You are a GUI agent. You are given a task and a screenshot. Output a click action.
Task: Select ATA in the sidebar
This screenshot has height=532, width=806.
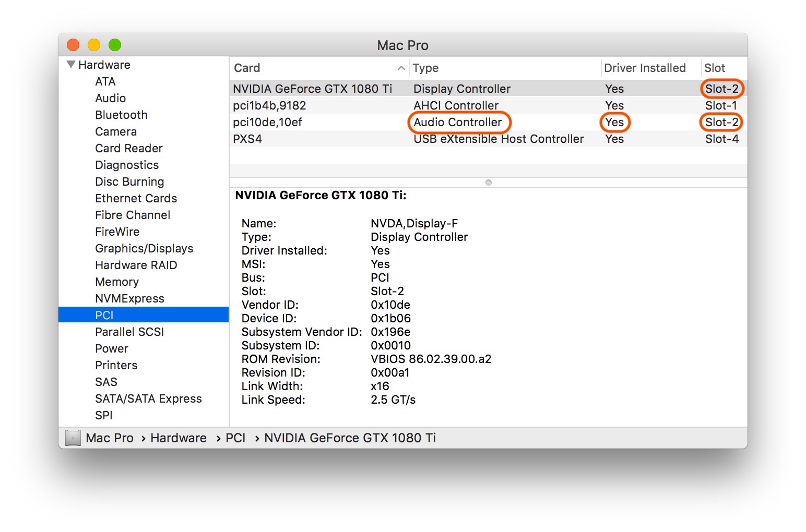[x=105, y=81]
